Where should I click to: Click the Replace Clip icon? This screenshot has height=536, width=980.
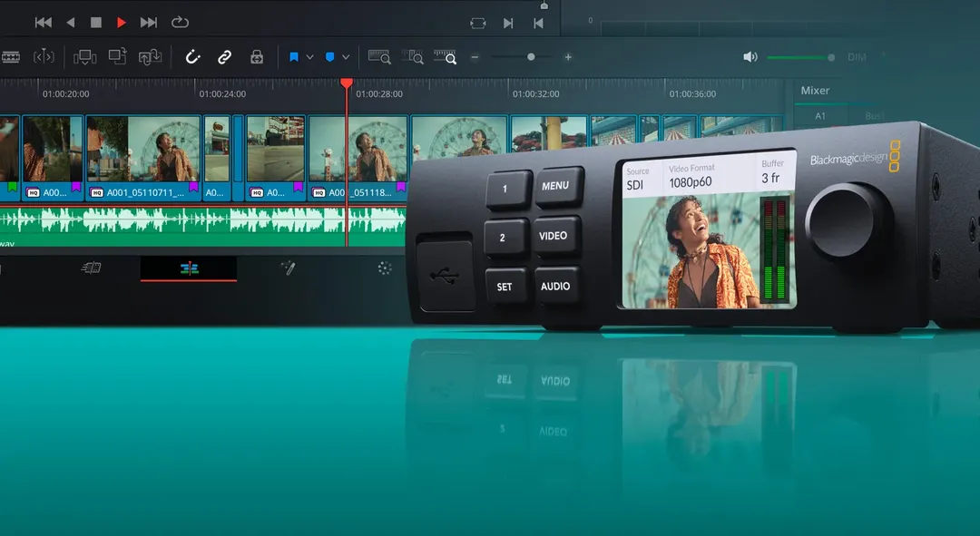(x=150, y=57)
